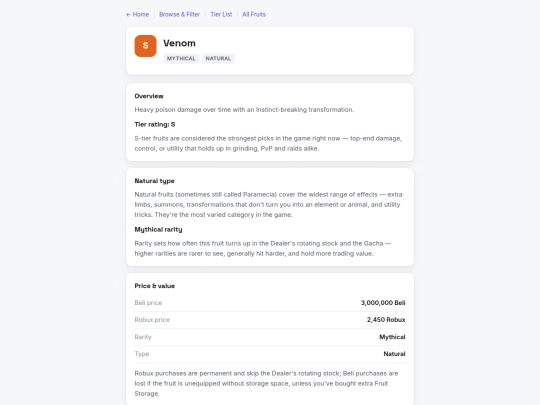Click the Natural type heading
This screenshot has height=405, width=540.
pos(154,181)
